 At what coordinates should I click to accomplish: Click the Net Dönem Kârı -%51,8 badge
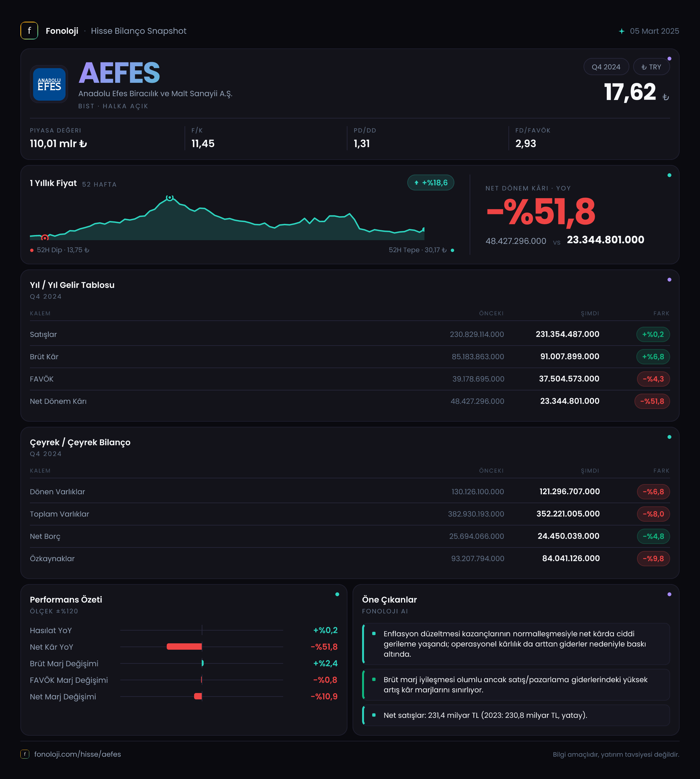(652, 401)
